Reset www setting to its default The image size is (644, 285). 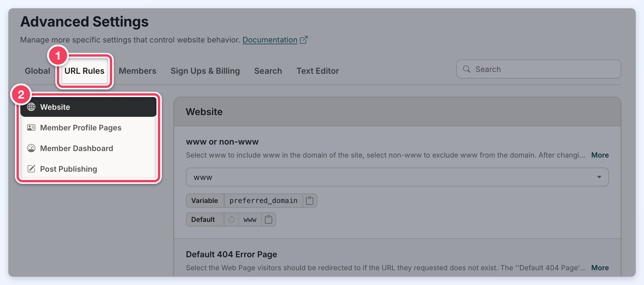point(231,220)
